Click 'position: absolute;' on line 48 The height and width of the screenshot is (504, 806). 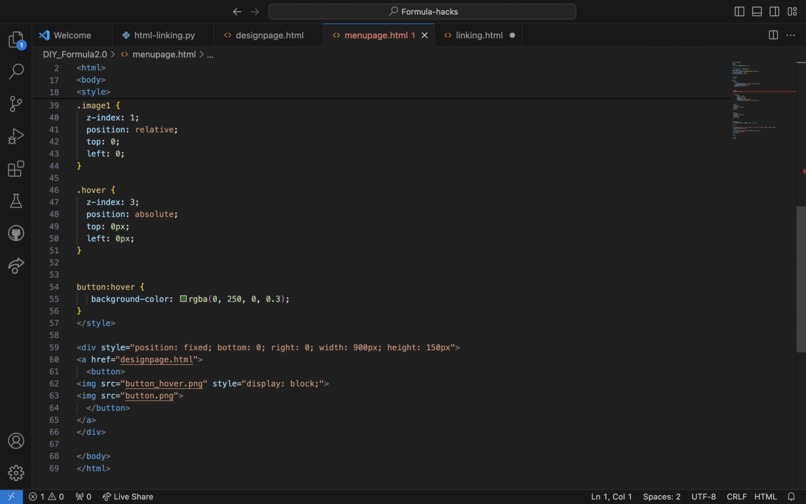[132, 214]
